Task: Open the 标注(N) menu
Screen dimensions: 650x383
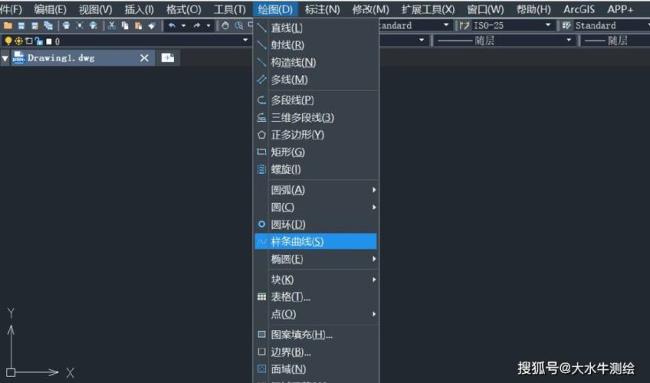Action: (322, 9)
